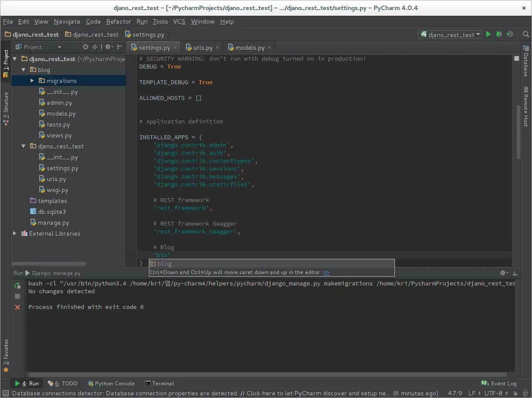This screenshot has width=532, height=398.
Task: Toggle the Database side tool window
Action: 526,61
